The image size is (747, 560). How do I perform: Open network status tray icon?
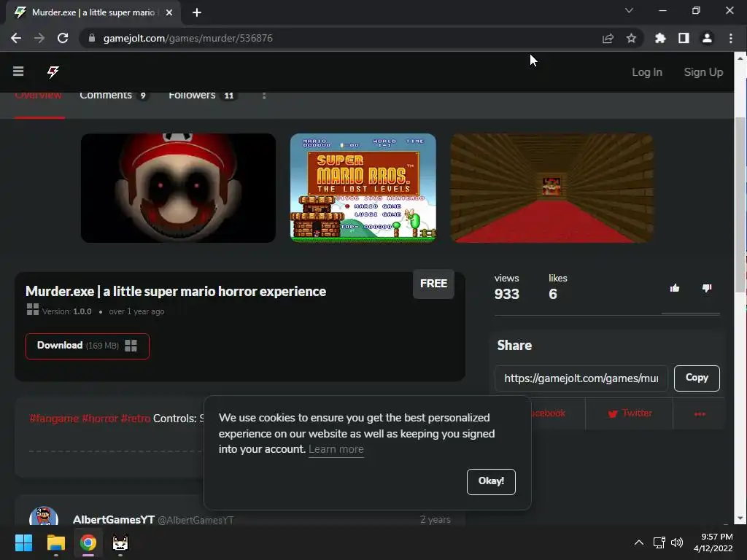click(659, 542)
